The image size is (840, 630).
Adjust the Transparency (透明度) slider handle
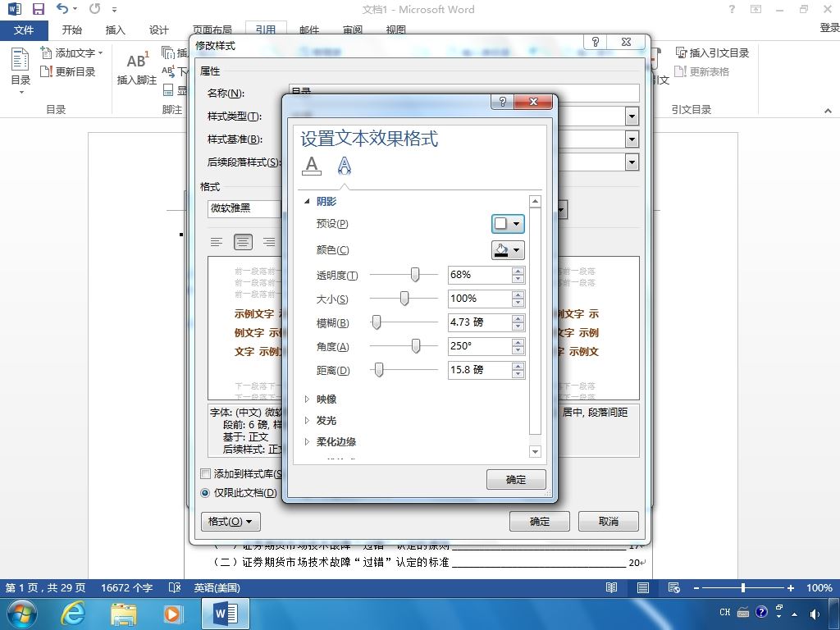[x=415, y=275]
